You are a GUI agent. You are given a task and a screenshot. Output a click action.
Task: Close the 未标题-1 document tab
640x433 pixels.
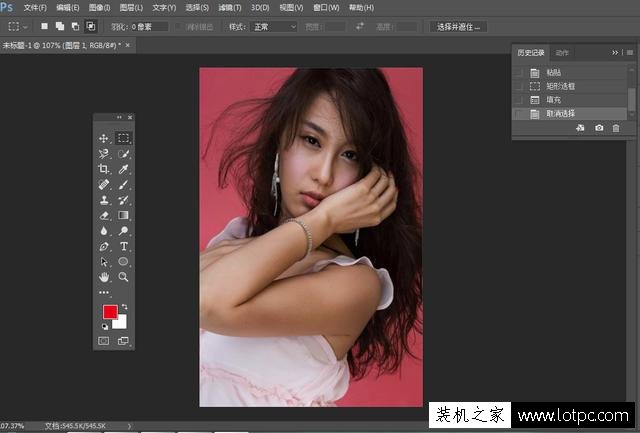click(x=128, y=45)
